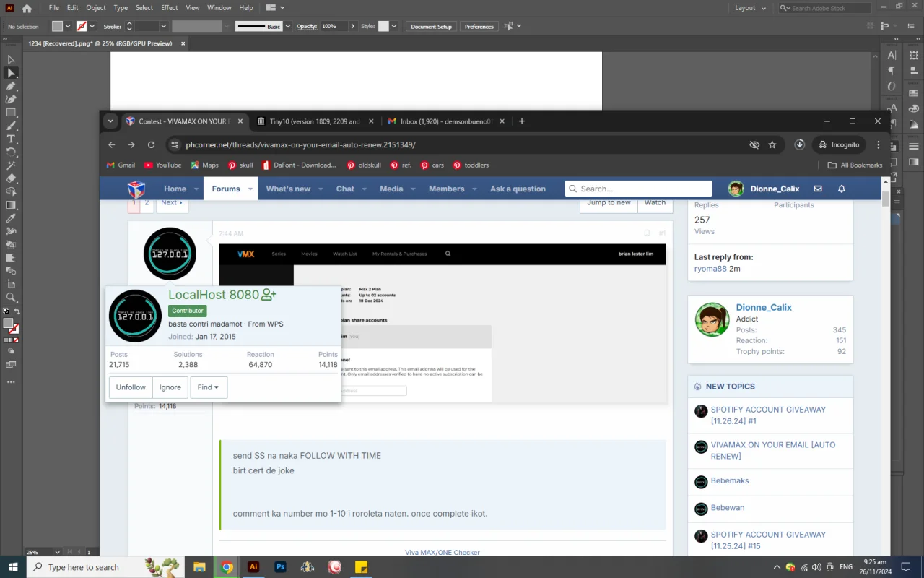This screenshot has width=924, height=578.
Task: Click Jump to new button
Action: (x=609, y=203)
